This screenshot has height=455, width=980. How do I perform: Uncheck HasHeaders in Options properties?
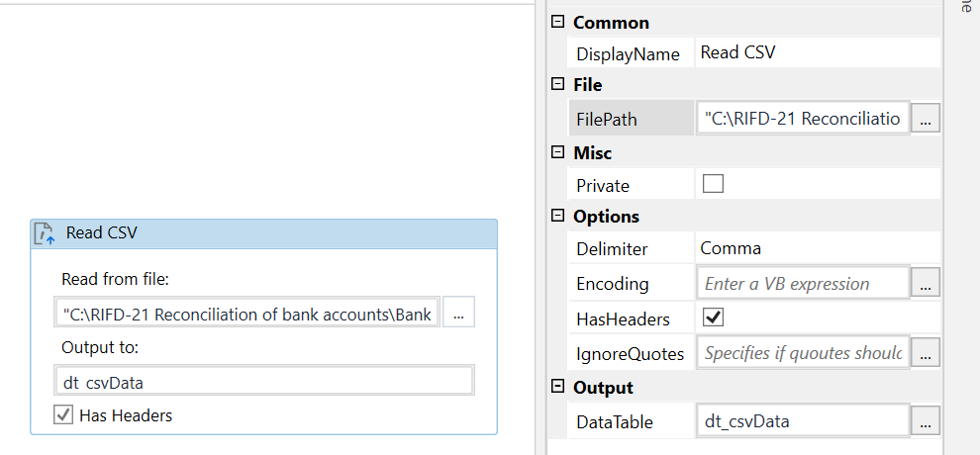(713, 318)
